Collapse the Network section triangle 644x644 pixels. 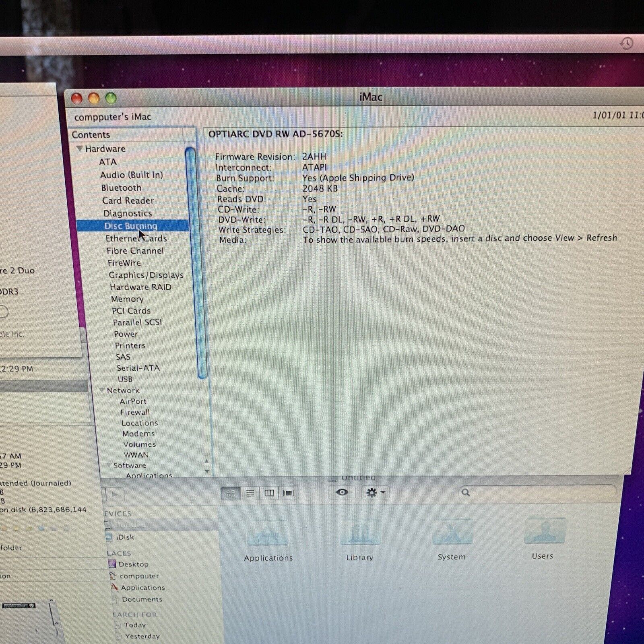click(x=102, y=390)
